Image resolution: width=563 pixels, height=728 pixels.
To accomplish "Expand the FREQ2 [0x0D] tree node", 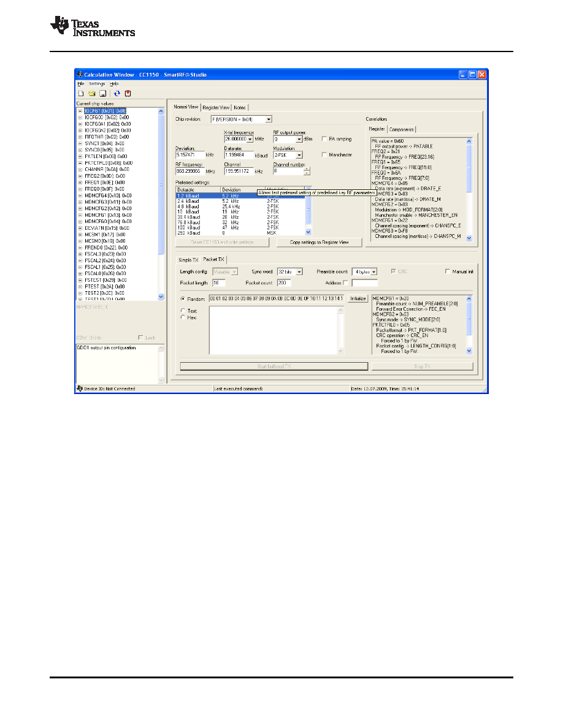I will click(80, 176).
